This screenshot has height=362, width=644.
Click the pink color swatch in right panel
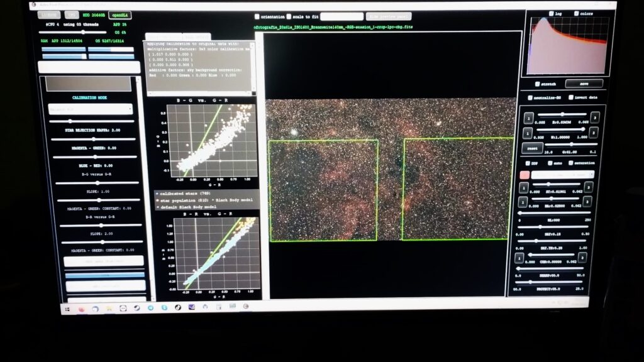(x=525, y=174)
